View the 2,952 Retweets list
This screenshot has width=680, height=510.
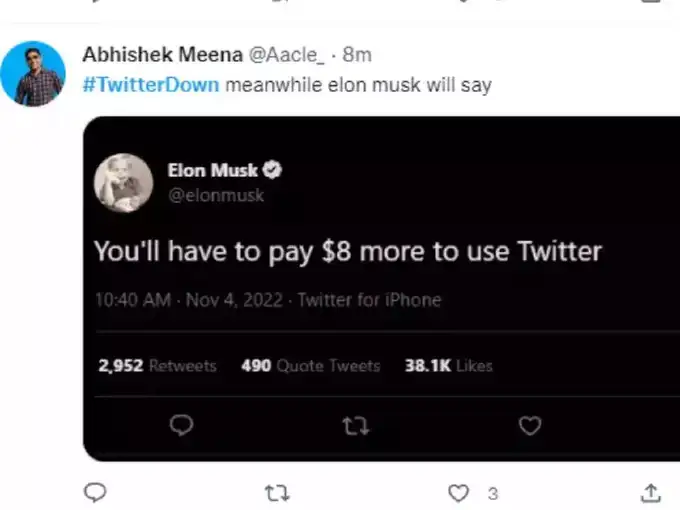click(x=157, y=366)
